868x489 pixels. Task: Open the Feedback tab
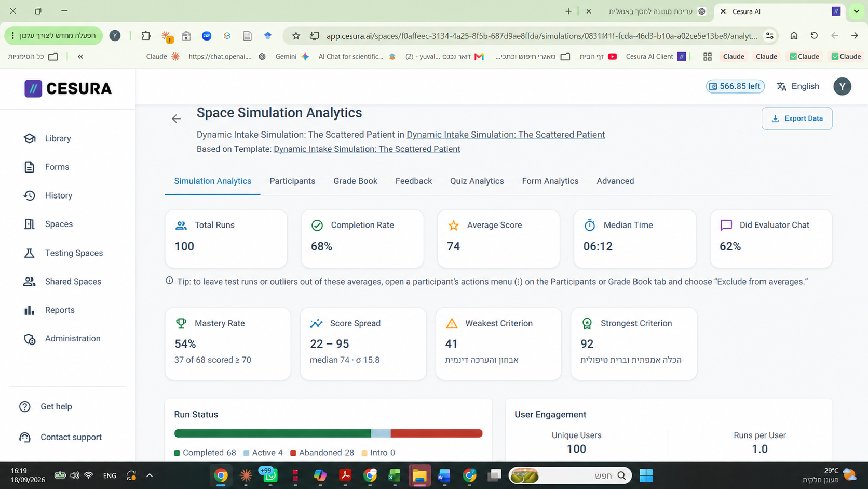pyautogui.click(x=414, y=181)
